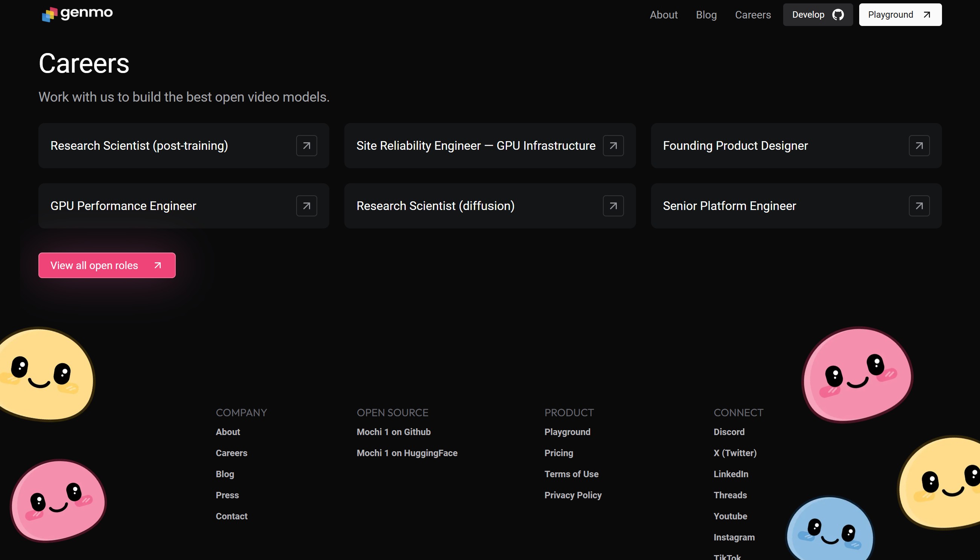Click the genmo logo in the header
The height and width of the screenshot is (560, 980).
coord(77,14)
